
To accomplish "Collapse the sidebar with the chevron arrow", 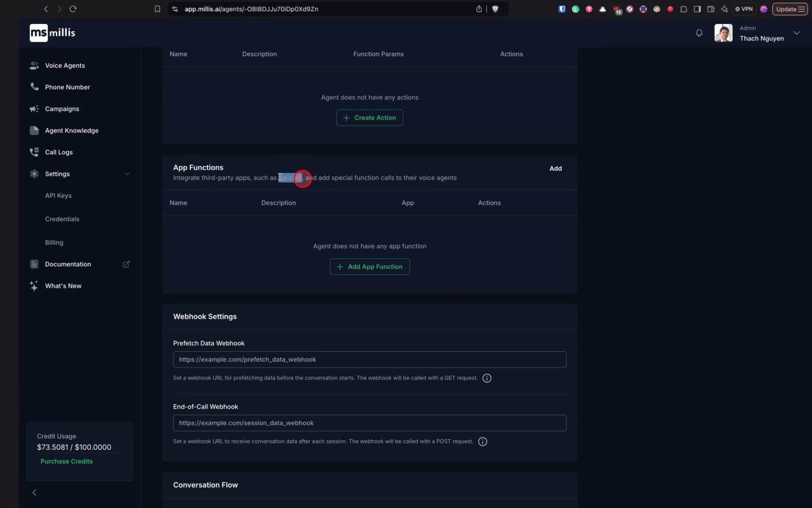I will click(x=34, y=492).
